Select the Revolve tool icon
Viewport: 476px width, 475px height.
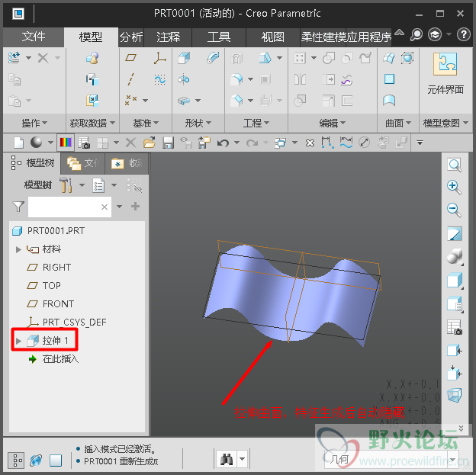(184, 79)
